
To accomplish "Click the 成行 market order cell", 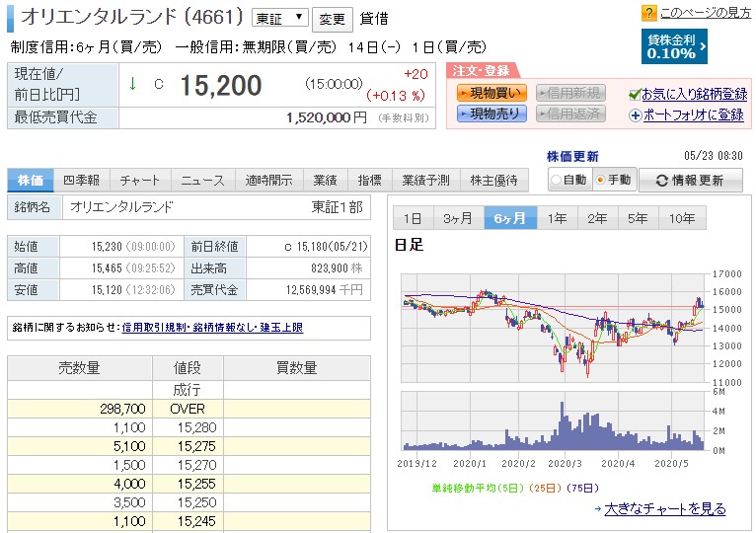I will [x=188, y=390].
